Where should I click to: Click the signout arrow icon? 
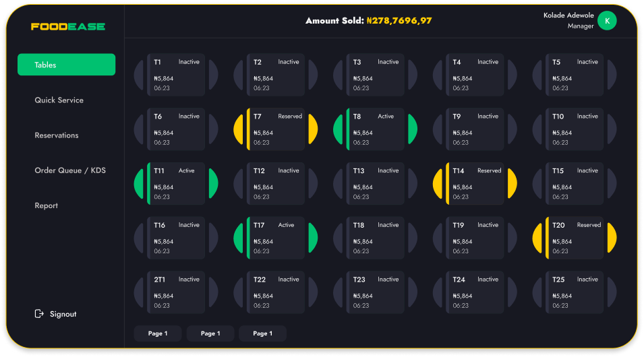(x=39, y=314)
